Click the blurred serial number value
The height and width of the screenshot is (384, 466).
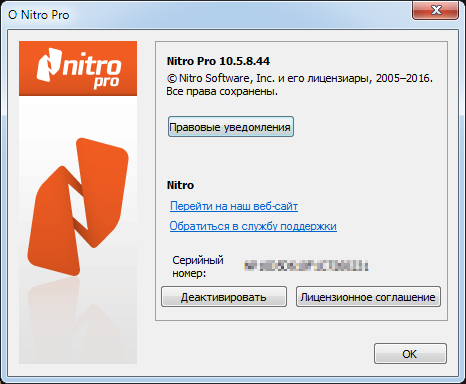click(307, 266)
